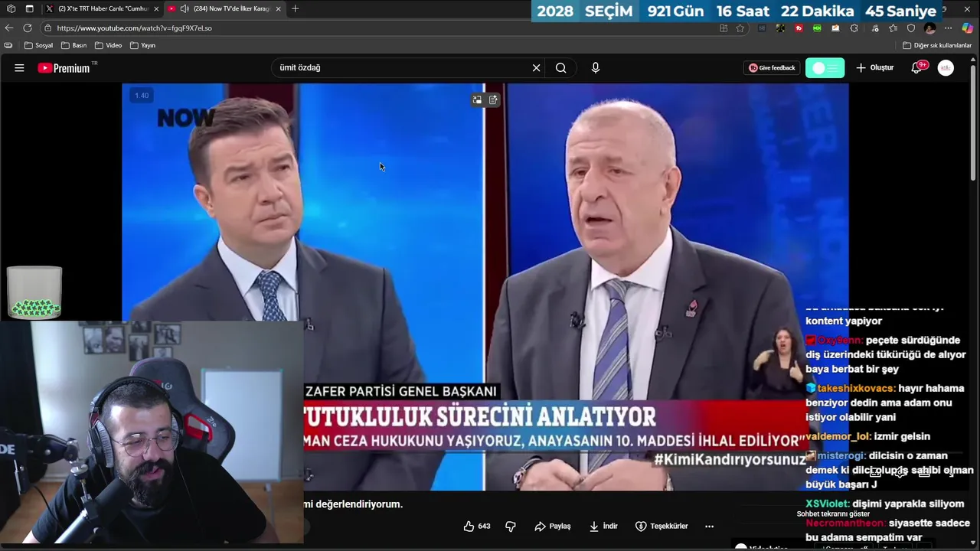Image resolution: width=980 pixels, height=551 pixels.
Task: Open the Sosyal bookmarks folder
Action: pos(38,45)
